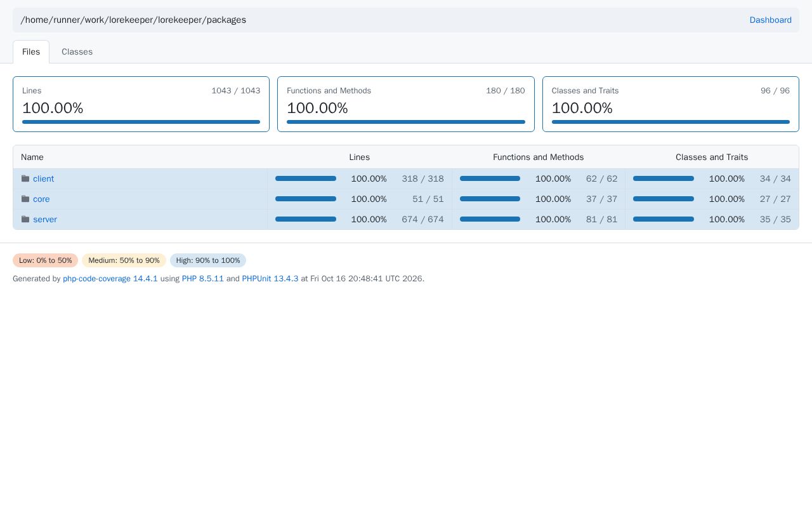Click the 37 / 37 functions value
Image resolution: width=812 pixels, height=508 pixels.
click(x=601, y=199)
